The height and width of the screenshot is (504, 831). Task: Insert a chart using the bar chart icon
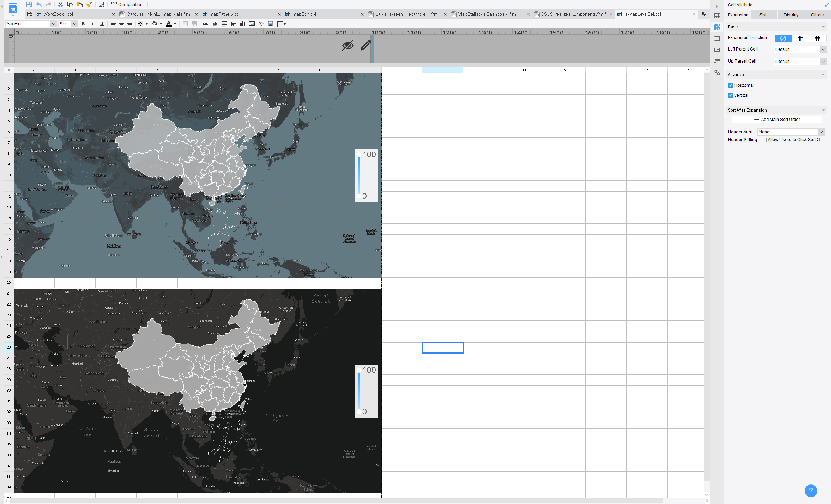click(x=242, y=24)
